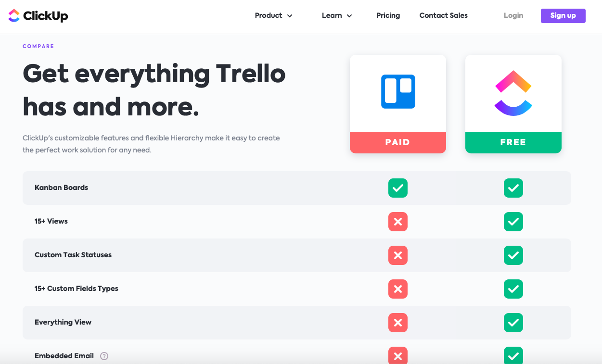Click the green FREE label banner
The width and height of the screenshot is (602, 364).
pyautogui.click(x=513, y=142)
